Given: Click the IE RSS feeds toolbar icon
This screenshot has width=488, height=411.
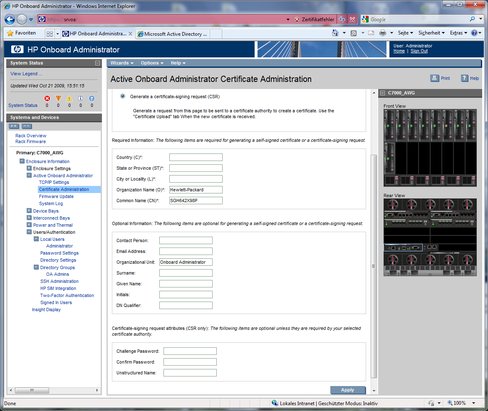Looking at the screenshot, I should coord(354,33).
